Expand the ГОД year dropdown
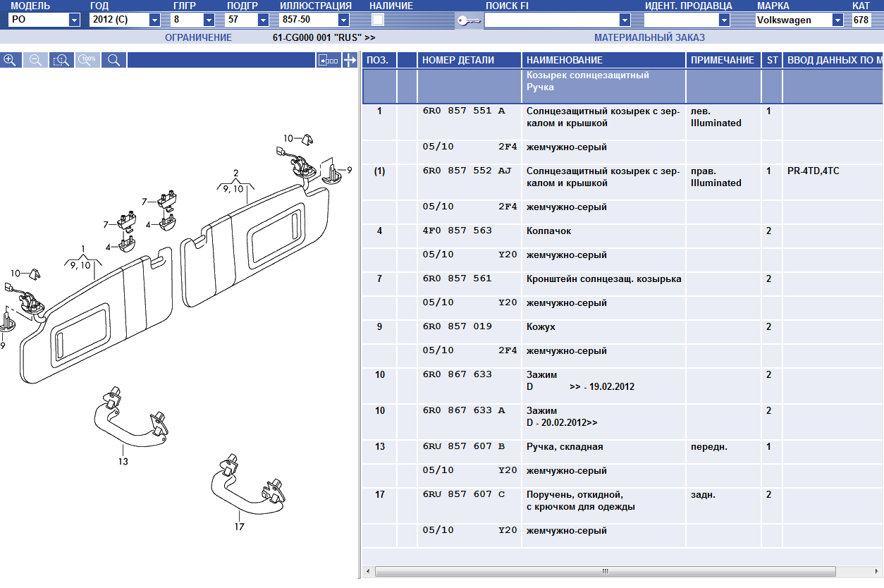The image size is (884, 588). click(x=154, y=20)
